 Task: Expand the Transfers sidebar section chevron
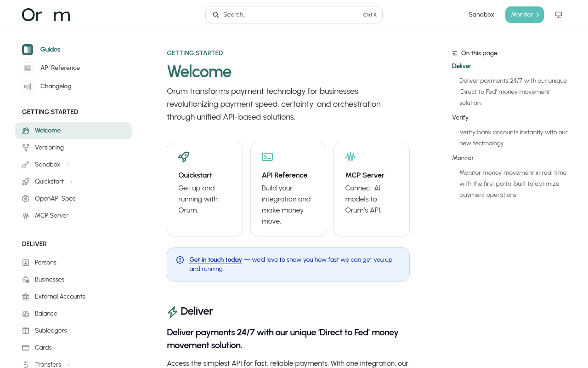pyautogui.click(x=68, y=365)
